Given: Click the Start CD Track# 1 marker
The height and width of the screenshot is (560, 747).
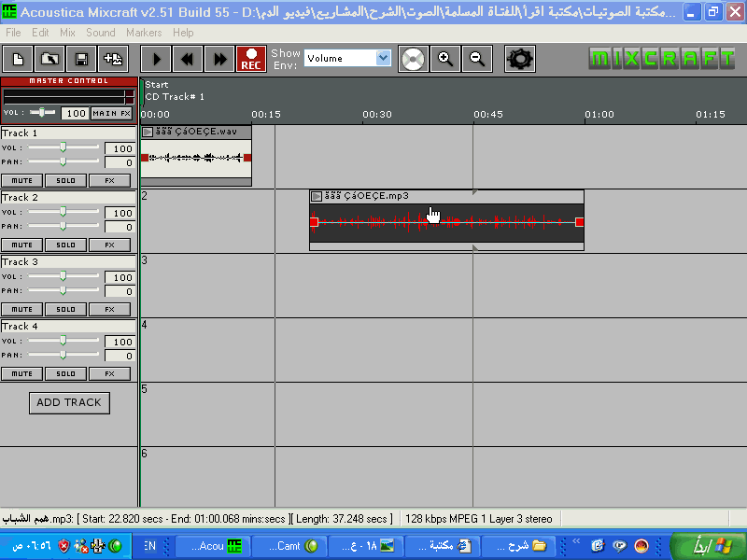Looking at the screenshot, I should pyautogui.click(x=175, y=91).
